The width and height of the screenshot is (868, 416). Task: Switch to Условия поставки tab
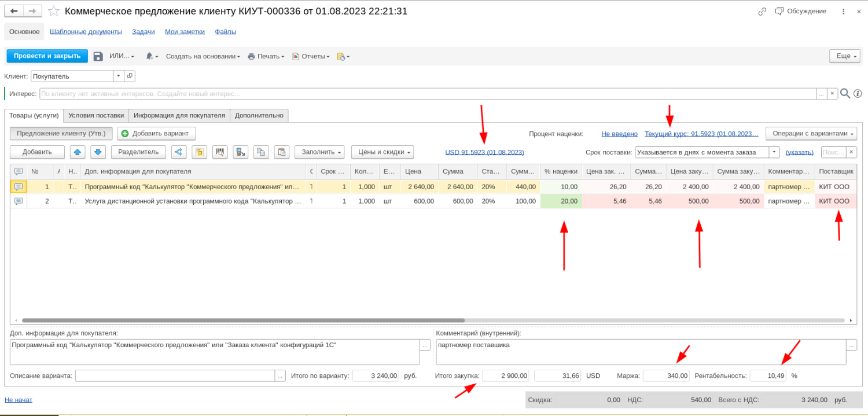[x=96, y=115]
